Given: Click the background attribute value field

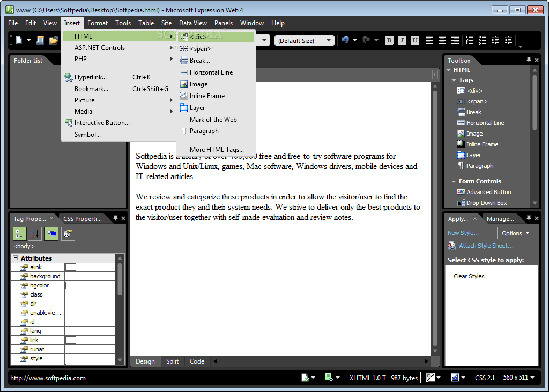Looking at the screenshot, I should click(x=90, y=276).
